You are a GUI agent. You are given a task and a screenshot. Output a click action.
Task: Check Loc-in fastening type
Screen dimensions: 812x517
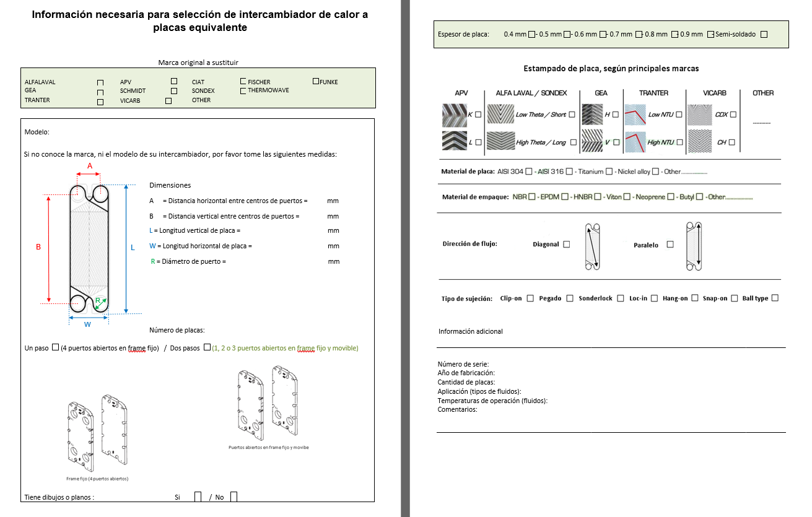tap(655, 298)
